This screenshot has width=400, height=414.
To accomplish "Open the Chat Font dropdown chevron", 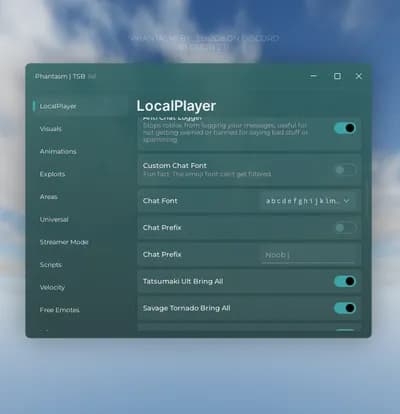I will point(347,201).
